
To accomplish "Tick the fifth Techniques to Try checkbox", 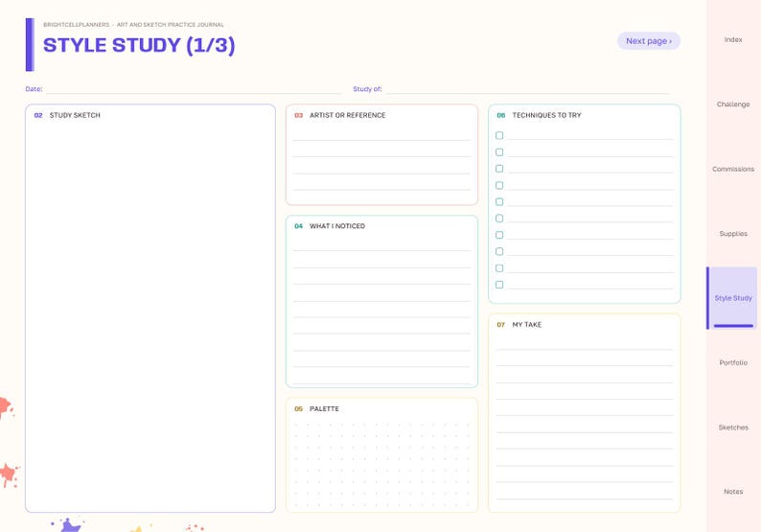I will point(499,202).
